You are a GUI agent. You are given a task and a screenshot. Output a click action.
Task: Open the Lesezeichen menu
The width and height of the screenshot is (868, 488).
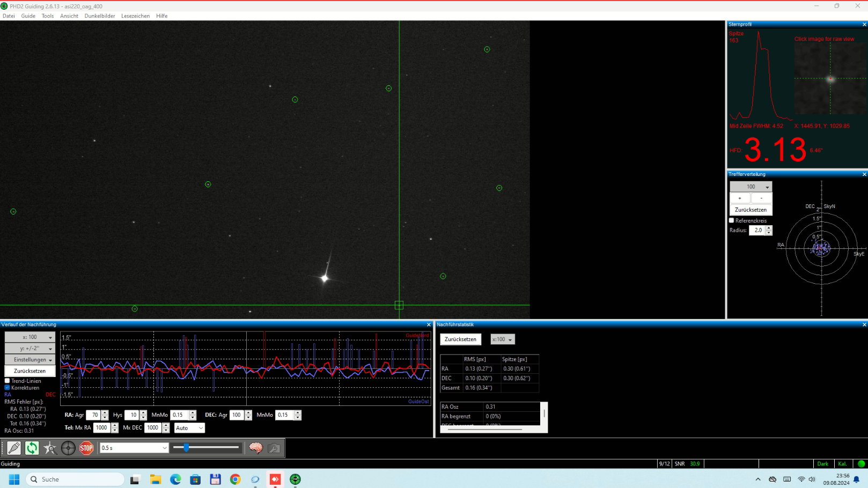[136, 16]
